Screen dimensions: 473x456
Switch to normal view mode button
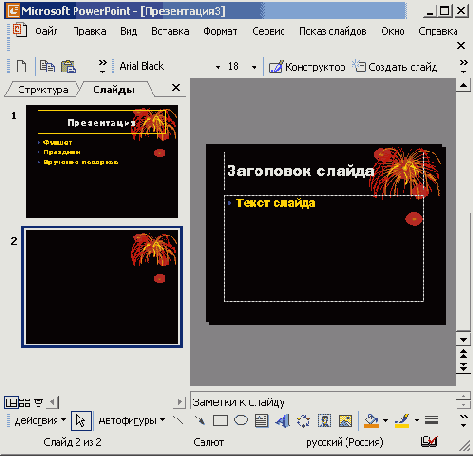pos(11,403)
